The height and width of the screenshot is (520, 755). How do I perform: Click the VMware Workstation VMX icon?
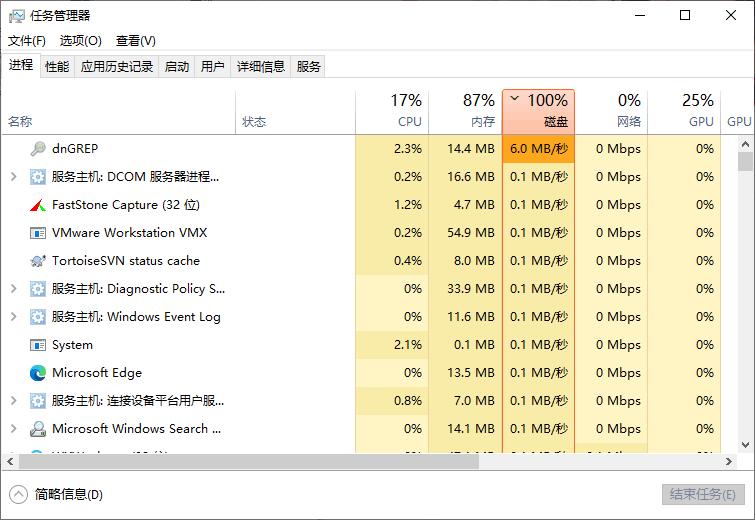[38, 233]
